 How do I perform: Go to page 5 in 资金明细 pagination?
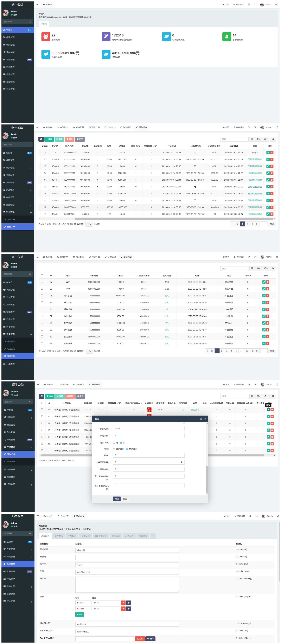[x=236, y=351]
